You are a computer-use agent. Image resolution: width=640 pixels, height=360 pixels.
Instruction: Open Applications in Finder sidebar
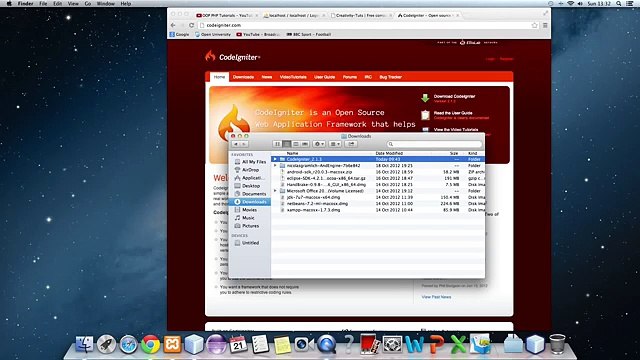pyautogui.click(x=250, y=178)
